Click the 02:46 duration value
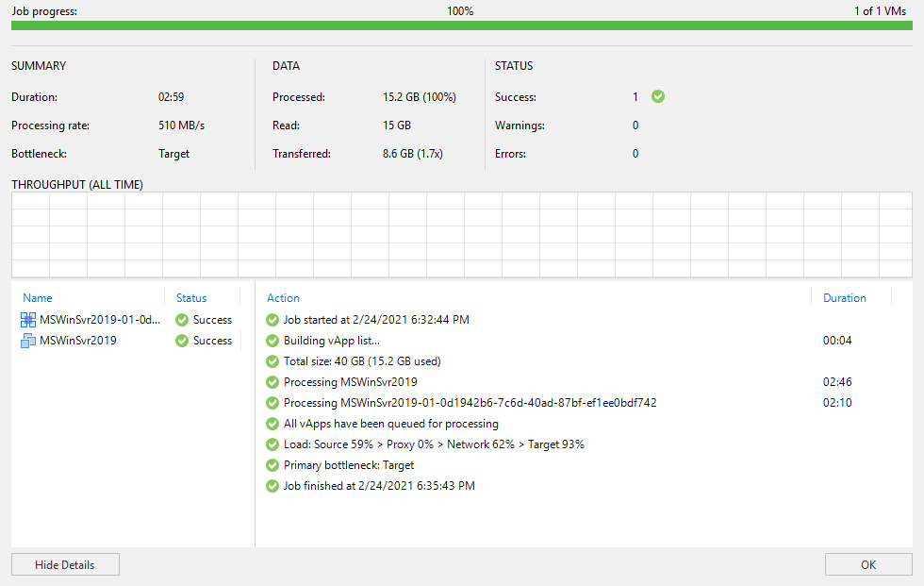Screen dimensions: 924x586 coord(837,382)
